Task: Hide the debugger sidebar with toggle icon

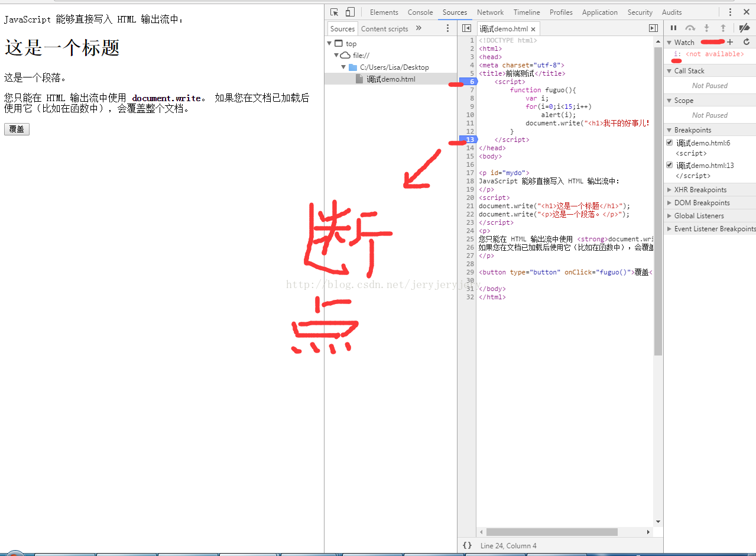Action: point(653,28)
